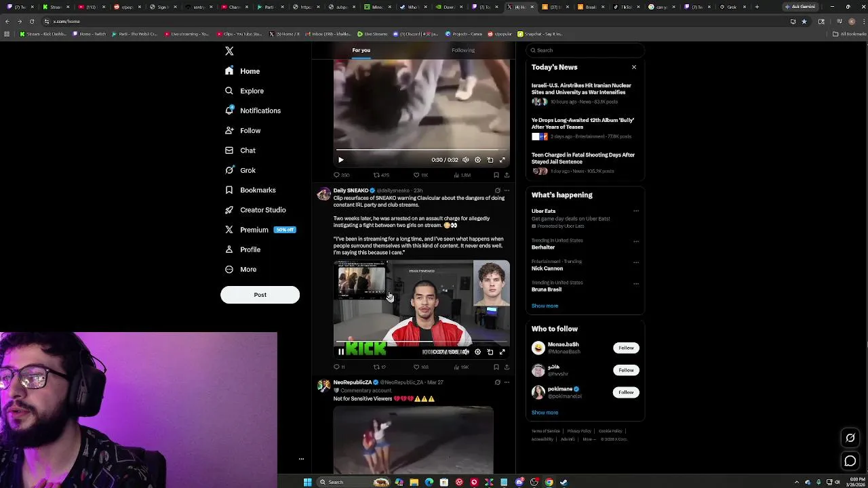Open Bookmarks from the sidebar
The image size is (868, 488).
250,190
